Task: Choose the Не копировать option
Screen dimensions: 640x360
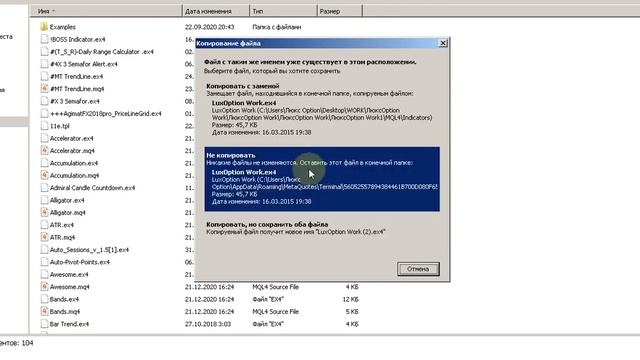Action: click(x=322, y=179)
